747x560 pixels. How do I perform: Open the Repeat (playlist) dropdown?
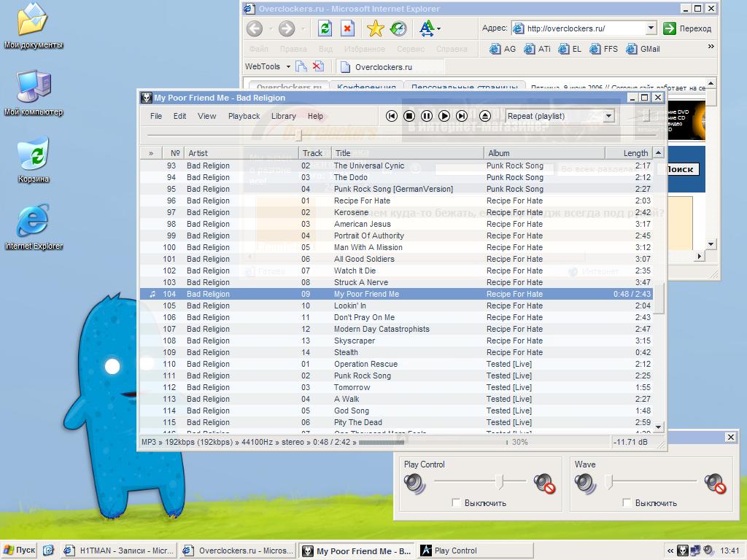tap(608, 116)
